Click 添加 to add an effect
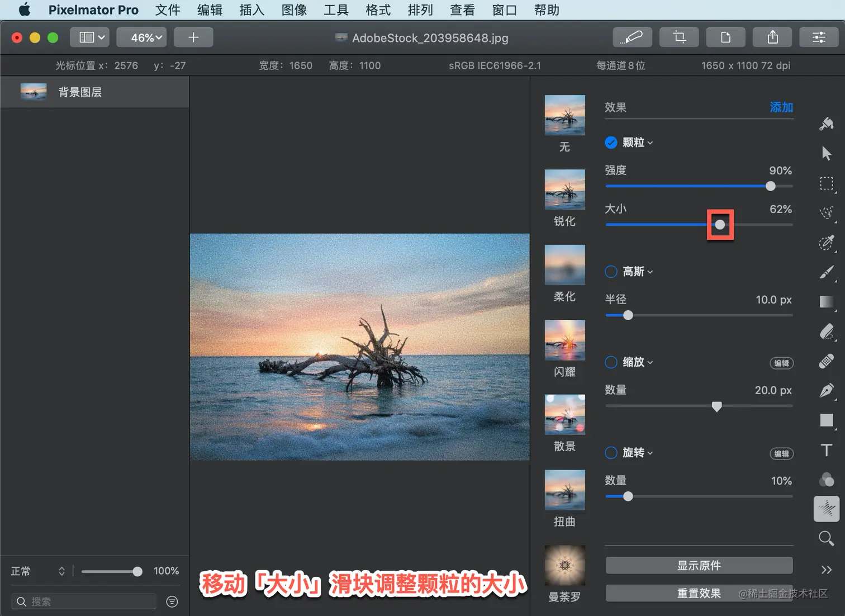This screenshot has width=845, height=616. pyautogui.click(x=781, y=107)
